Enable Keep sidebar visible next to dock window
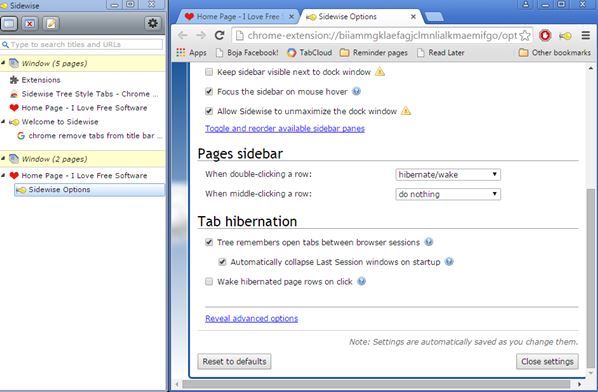598x392 pixels. tap(209, 72)
